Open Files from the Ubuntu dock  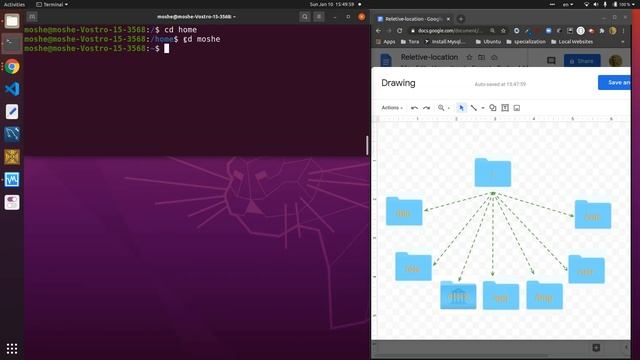[12, 21]
